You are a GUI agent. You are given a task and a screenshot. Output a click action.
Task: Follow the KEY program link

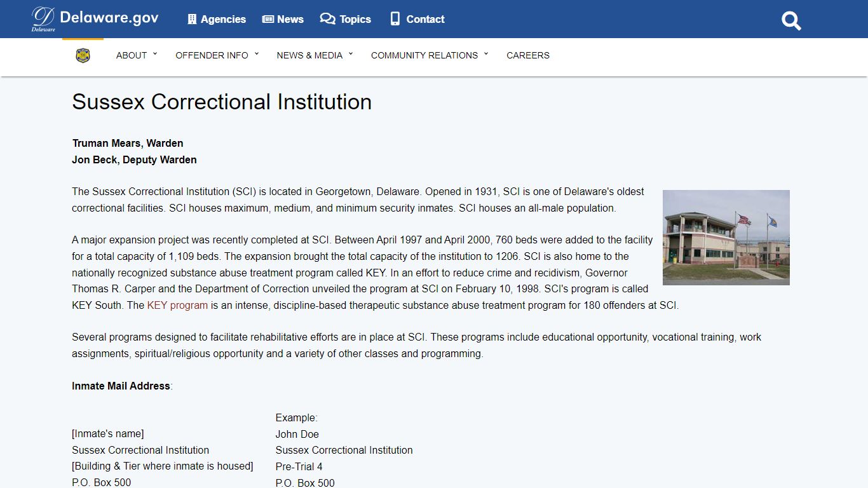(x=177, y=305)
